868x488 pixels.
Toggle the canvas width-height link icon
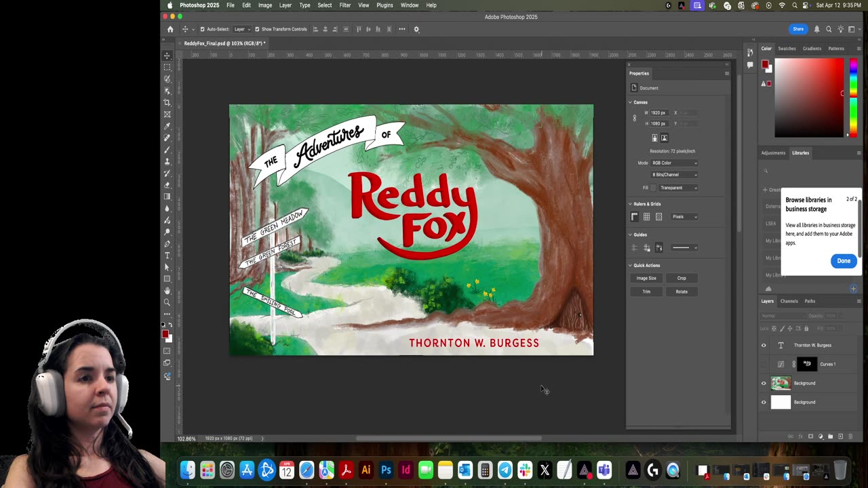tap(635, 118)
